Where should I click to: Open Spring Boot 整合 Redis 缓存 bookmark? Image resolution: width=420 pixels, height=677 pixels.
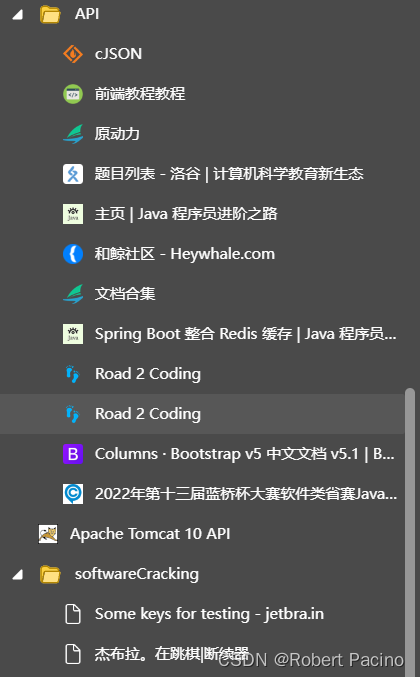click(245, 334)
